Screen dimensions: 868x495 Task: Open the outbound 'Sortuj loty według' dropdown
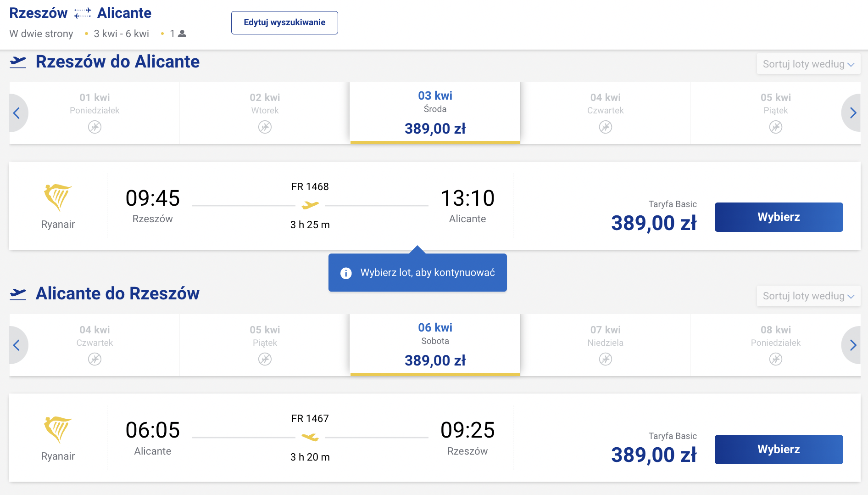pos(808,64)
